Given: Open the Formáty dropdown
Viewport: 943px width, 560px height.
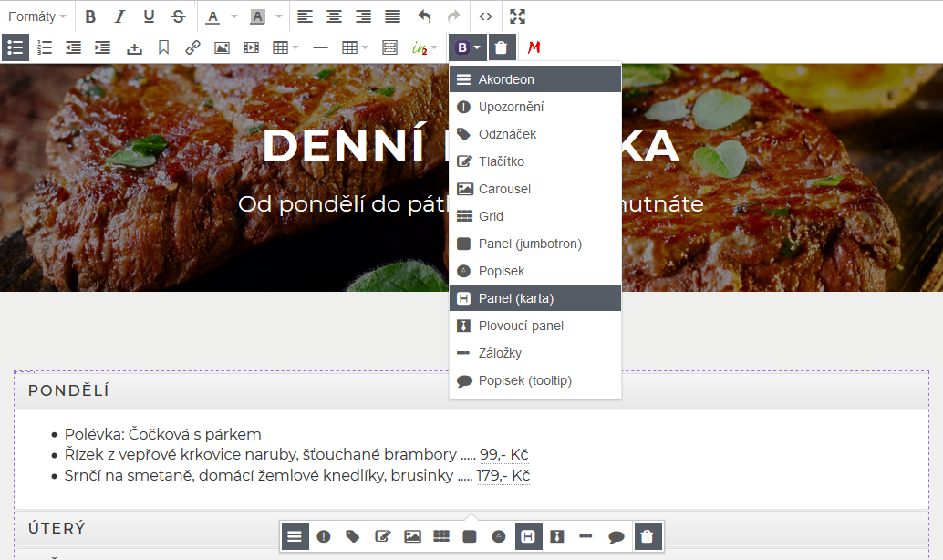Looking at the screenshot, I should pos(36,16).
